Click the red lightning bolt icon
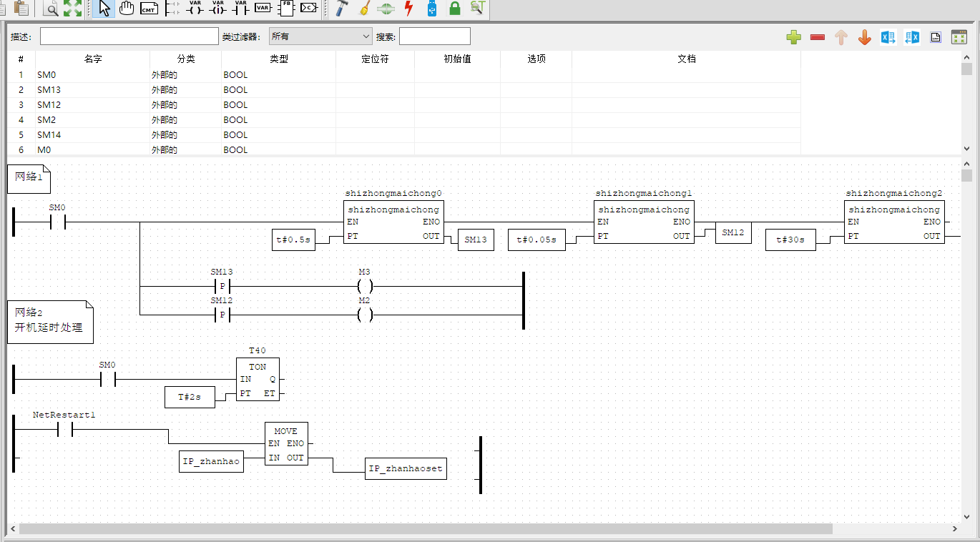Screen dimensions: 980x542 tap(408, 9)
